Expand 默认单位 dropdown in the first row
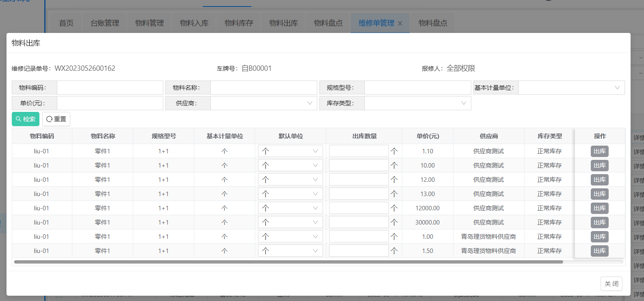 (290, 151)
